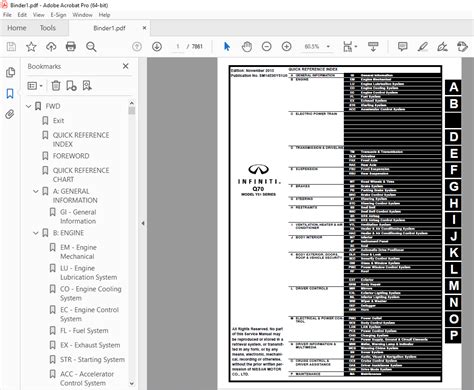
Task: Open the Window menu
Action: pyautogui.click(x=82, y=15)
